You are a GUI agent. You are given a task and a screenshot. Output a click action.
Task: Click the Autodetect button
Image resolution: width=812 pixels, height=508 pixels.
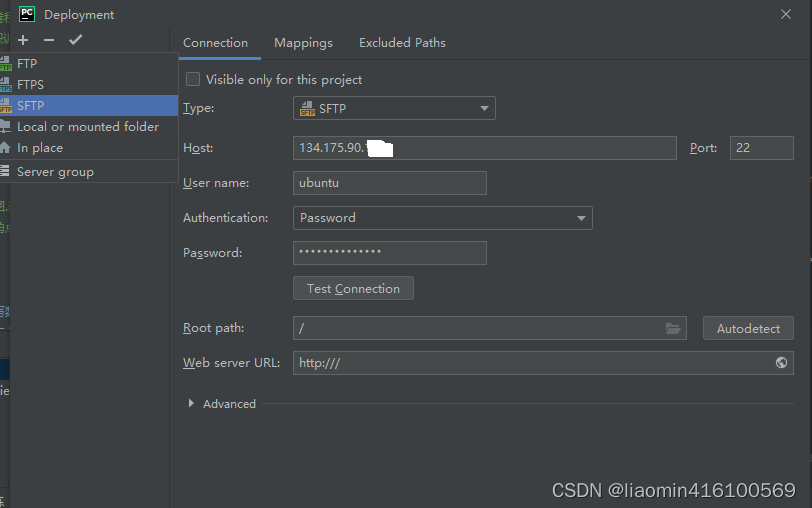(x=748, y=328)
